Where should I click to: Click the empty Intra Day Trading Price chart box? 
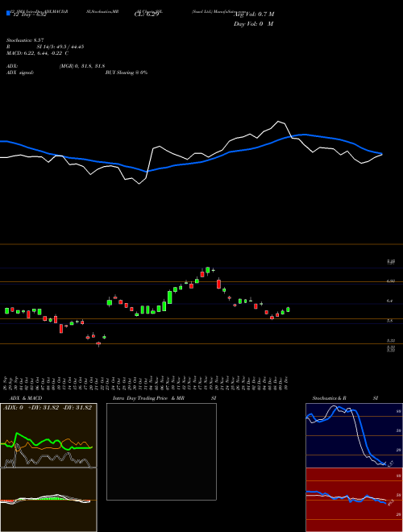click(161, 451)
